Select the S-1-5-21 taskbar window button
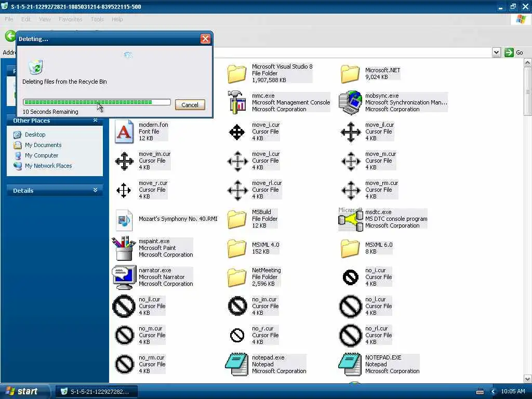The image size is (532, 399). (x=97, y=392)
